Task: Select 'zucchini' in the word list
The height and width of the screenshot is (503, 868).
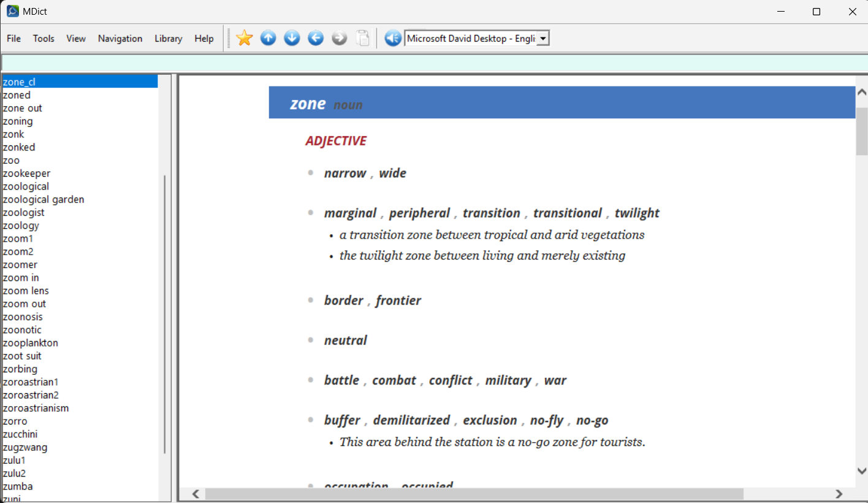Action: [x=20, y=434]
